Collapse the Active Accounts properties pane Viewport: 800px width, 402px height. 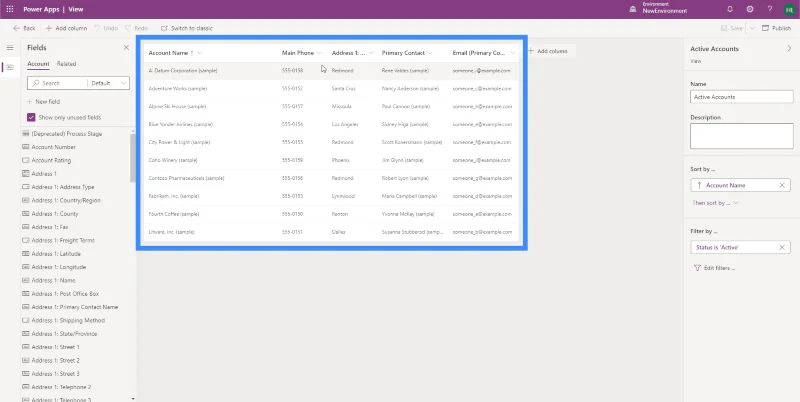tap(789, 48)
